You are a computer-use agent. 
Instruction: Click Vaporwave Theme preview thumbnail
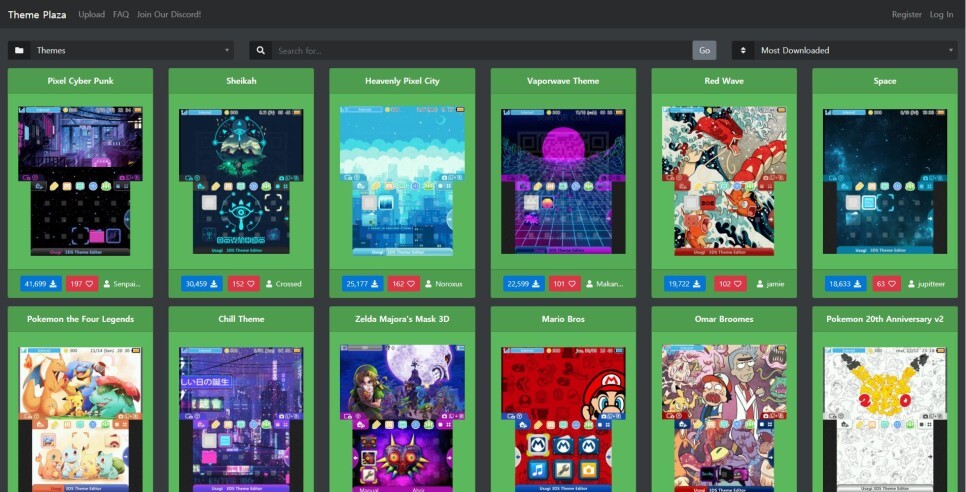coord(563,181)
